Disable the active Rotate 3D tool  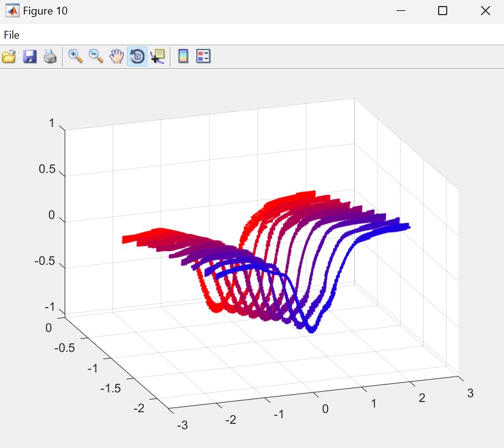(x=137, y=57)
